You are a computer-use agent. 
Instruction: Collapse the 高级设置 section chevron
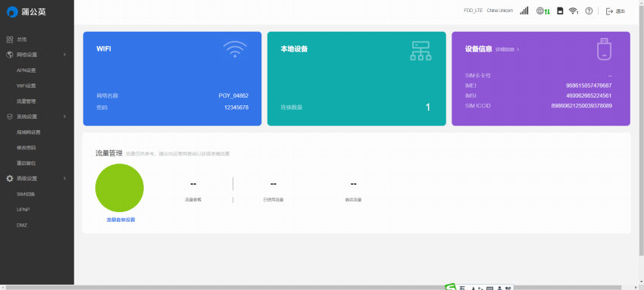point(64,179)
